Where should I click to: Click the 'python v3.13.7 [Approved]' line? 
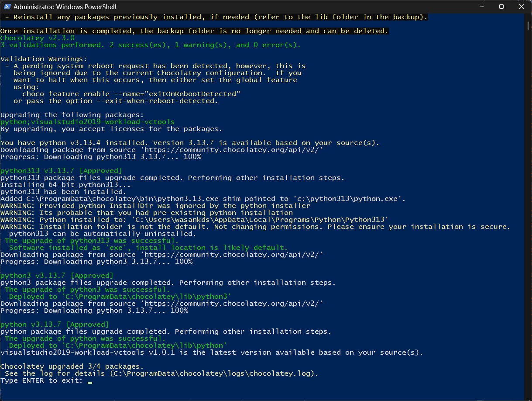(x=55, y=325)
